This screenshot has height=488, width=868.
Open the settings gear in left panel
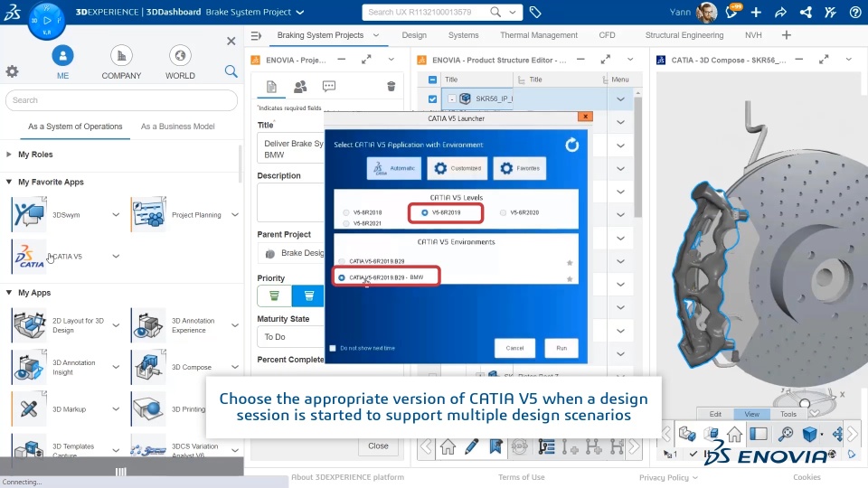12,70
